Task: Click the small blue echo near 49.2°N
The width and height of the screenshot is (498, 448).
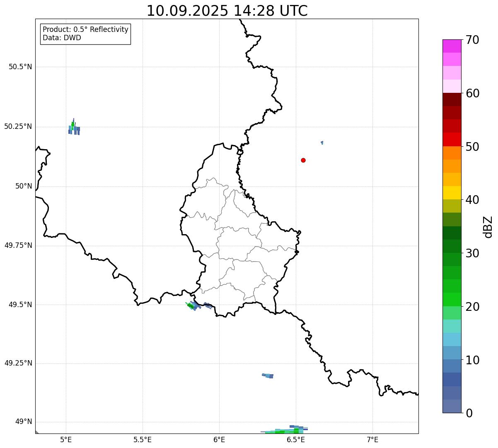Action: (x=268, y=375)
